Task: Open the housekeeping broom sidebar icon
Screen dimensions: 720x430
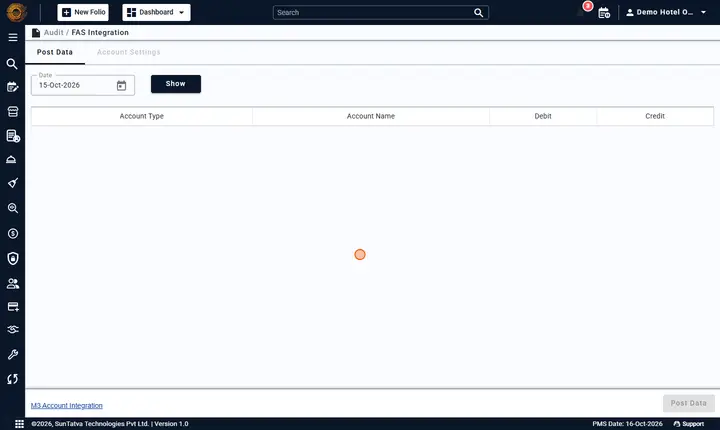Action: 13,183
